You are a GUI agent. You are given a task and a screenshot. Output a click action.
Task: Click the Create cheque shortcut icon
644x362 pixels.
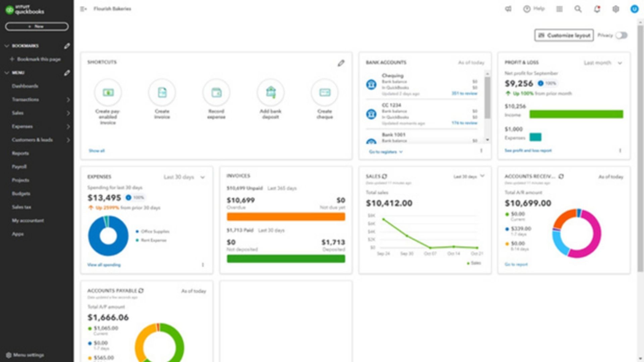tap(325, 92)
